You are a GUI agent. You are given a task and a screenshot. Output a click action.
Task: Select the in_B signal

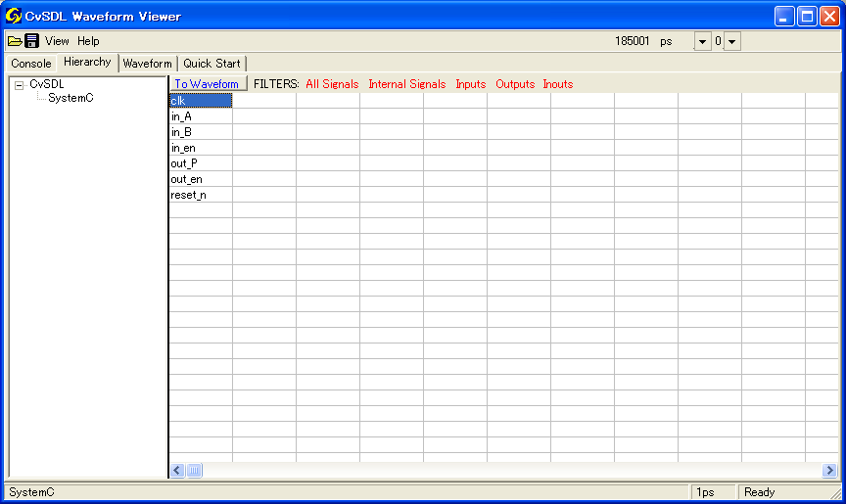tap(201, 132)
